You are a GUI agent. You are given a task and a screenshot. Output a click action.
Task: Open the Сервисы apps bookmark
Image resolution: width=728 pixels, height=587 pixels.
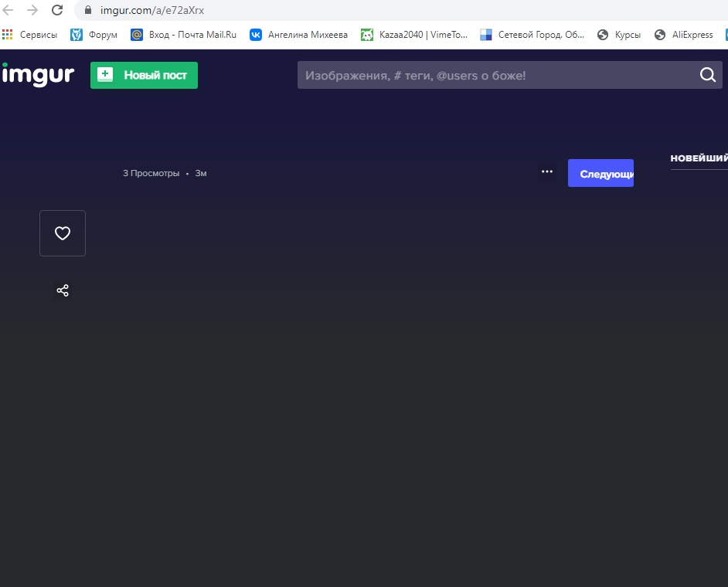pos(30,35)
